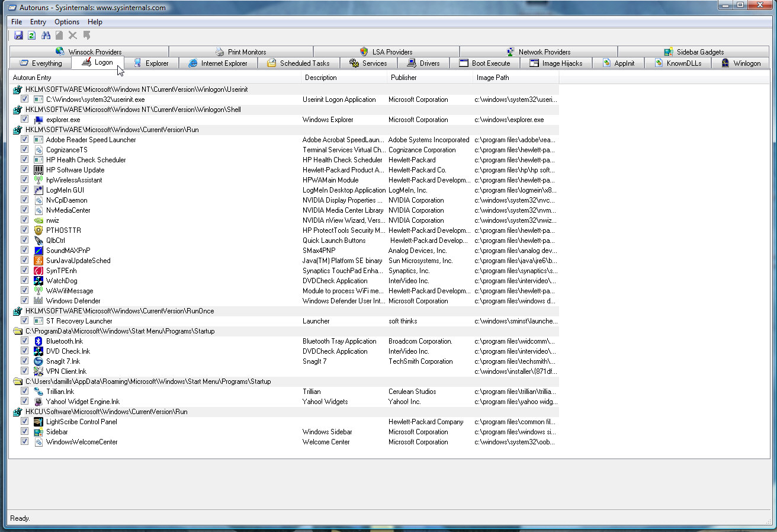Click the SnagIt 7.lnk icon

38,361
